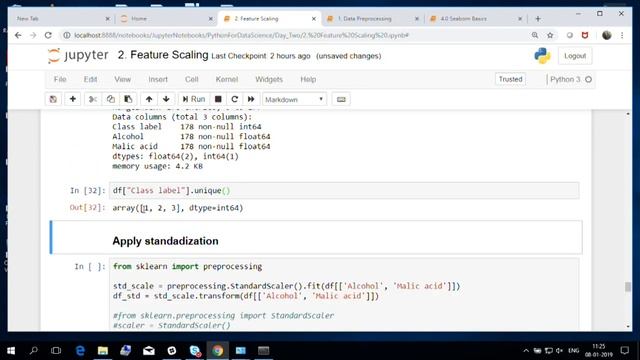Open the File menu
The image size is (640, 360).
(x=60, y=79)
